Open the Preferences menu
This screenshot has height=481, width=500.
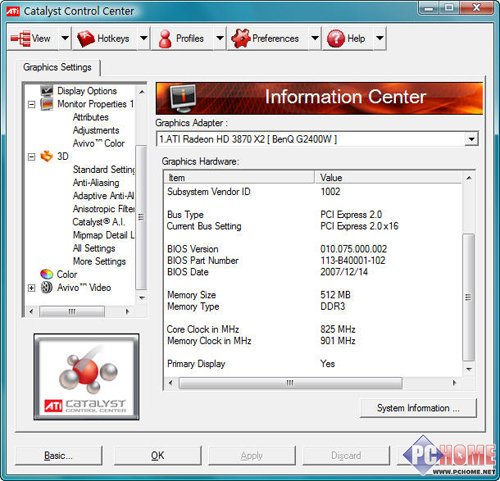(275, 38)
